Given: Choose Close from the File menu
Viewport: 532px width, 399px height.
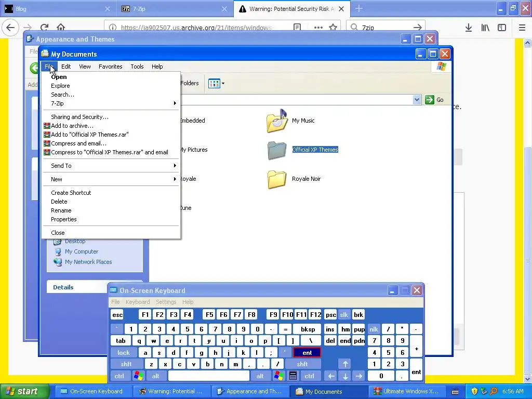Looking at the screenshot, I should (111, 233).
